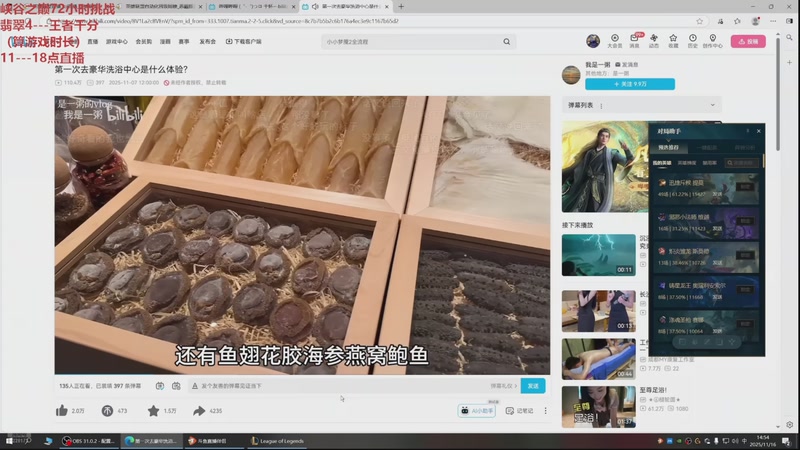Open 消息 messages icon
The width and height of the screenshot is (800, 450).
point(634,41)
